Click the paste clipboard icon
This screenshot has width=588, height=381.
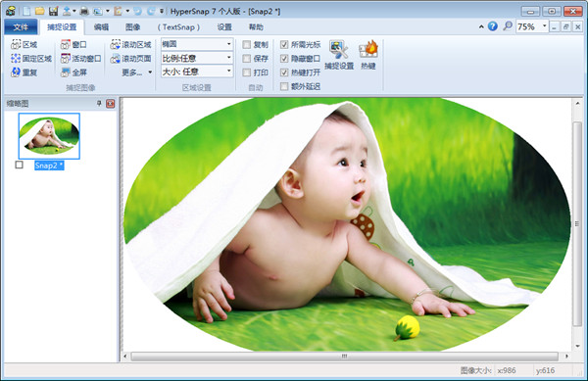119,11
